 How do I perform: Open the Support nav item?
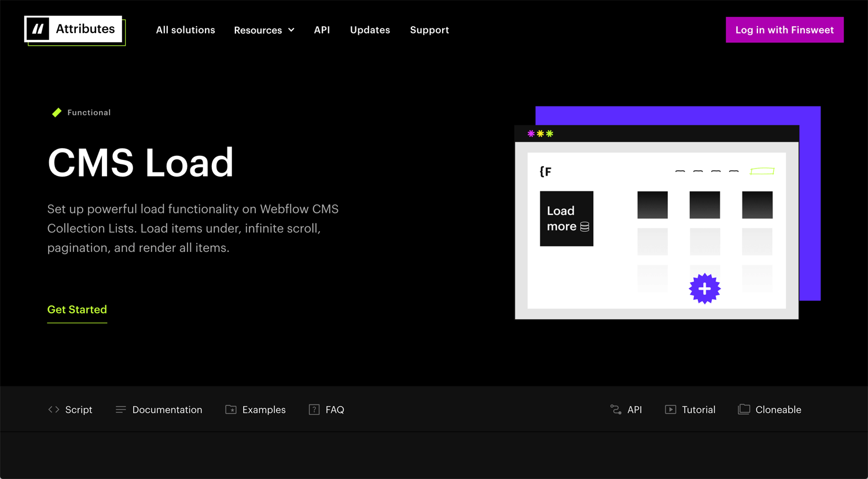point(429,30)
